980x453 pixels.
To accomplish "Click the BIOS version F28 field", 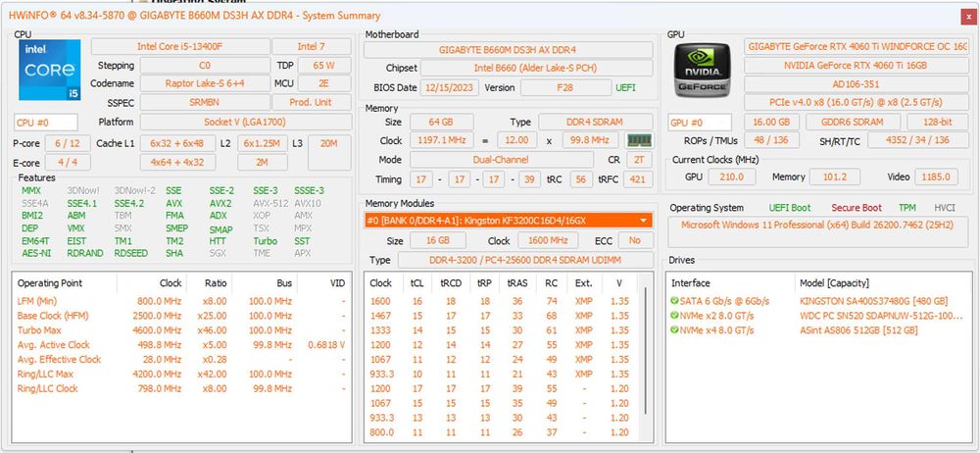I will [565, 87].
